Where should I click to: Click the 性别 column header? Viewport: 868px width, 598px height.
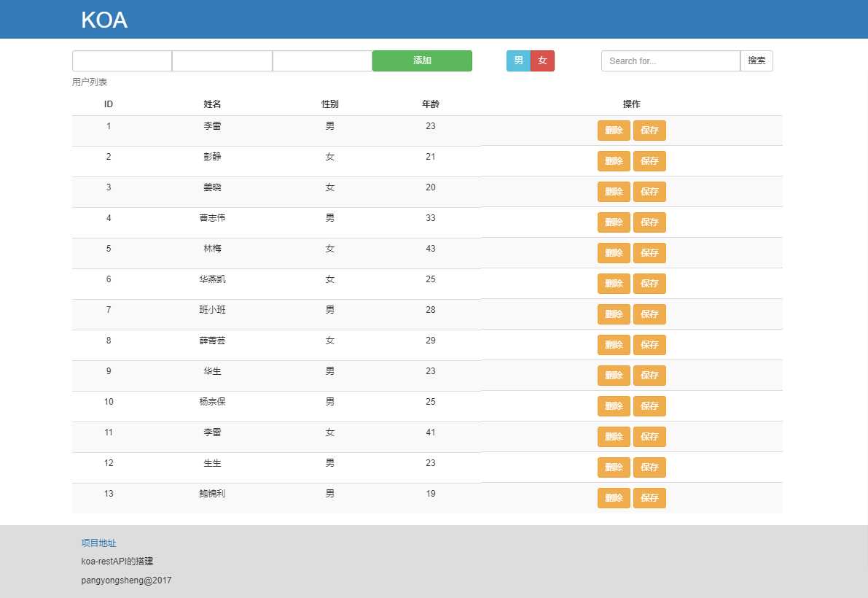coord(330,104)
